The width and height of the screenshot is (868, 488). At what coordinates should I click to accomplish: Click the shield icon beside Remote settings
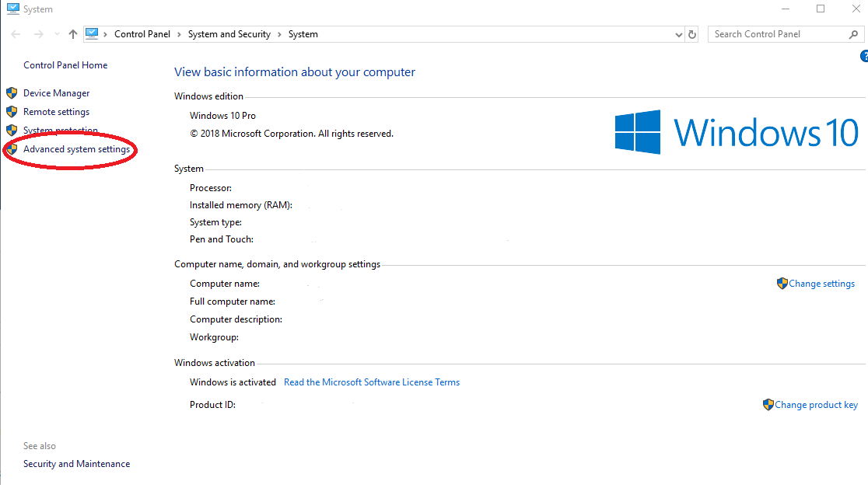[x=12, y=111]
